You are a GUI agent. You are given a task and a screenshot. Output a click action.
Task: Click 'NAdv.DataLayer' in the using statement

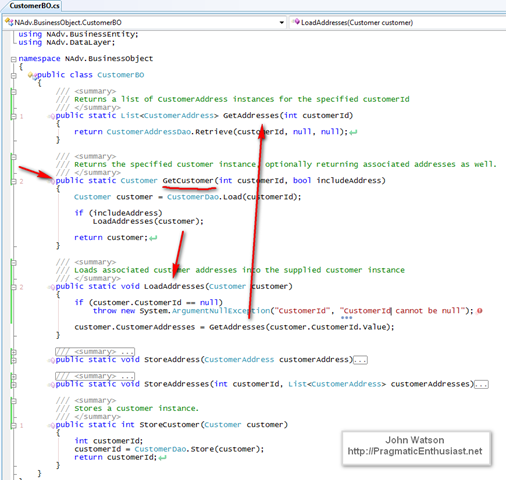pyautogui.click(x=79, y=43)
